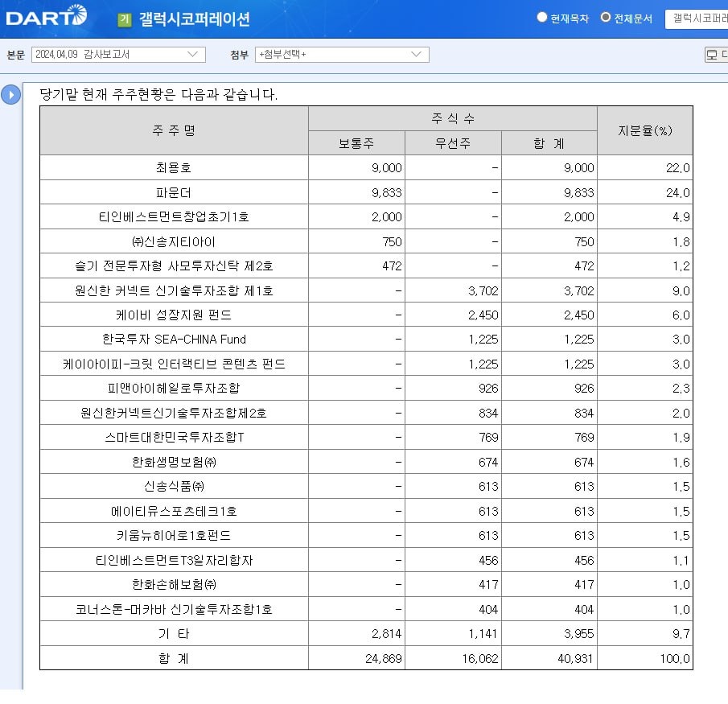Click 슬기 전문투자형 사모투자신탁 제2호
Image resolution: width=728 pixels, height=704 pixels.
tap(174, 266)
